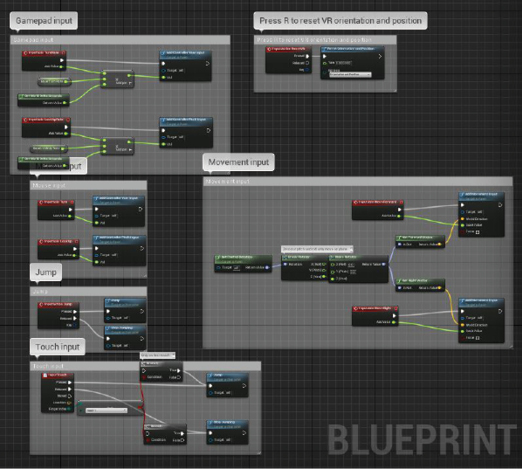This screenshot has height=469, width=522.
Task: Select the InputAction ResetVR event node
Action: point(288,60)
